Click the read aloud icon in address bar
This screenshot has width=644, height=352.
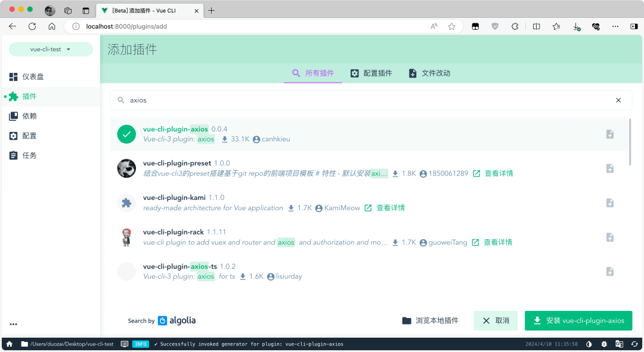(434, 26)
